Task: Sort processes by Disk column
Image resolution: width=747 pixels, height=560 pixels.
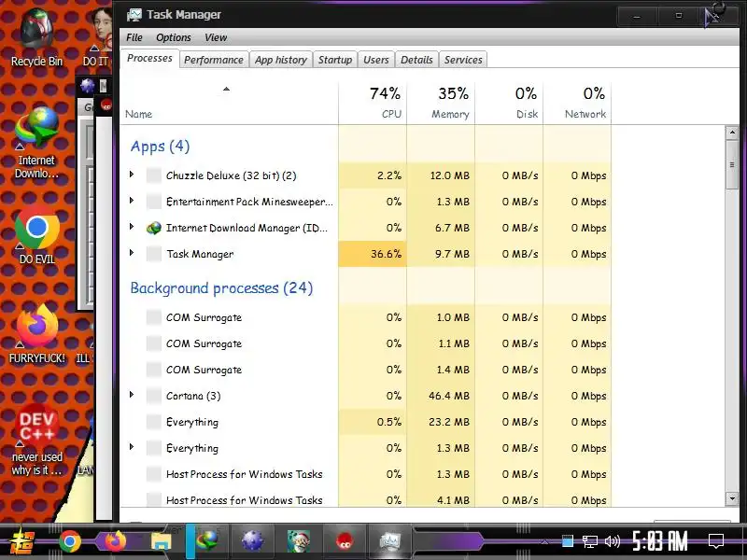Action: click(x=509, y=104)
